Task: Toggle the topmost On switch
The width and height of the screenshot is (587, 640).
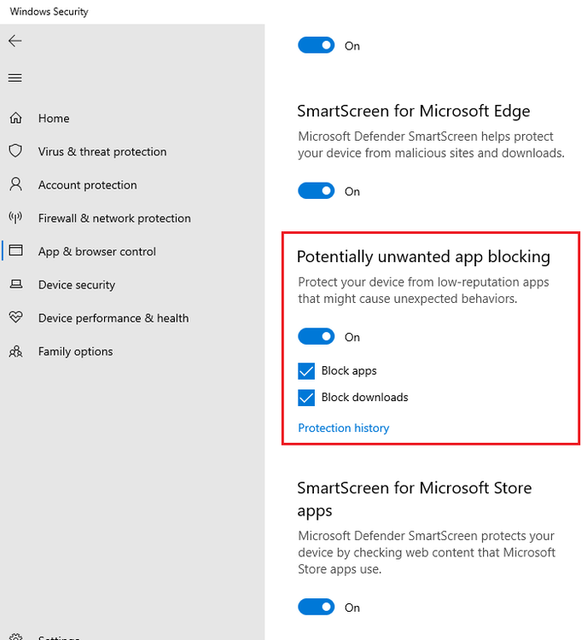Action: tap(316, 45)
